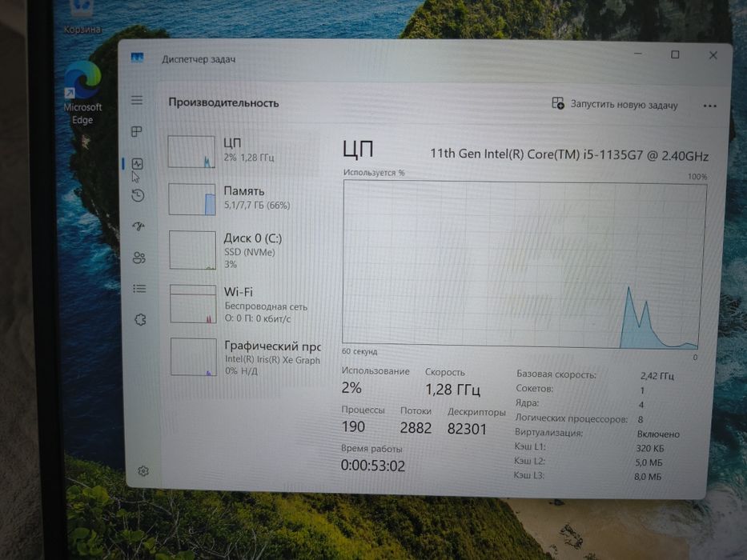Click the Диск 0 mini graph thumbnail
This screenshot has height=560, width=747.
(192, 250)
